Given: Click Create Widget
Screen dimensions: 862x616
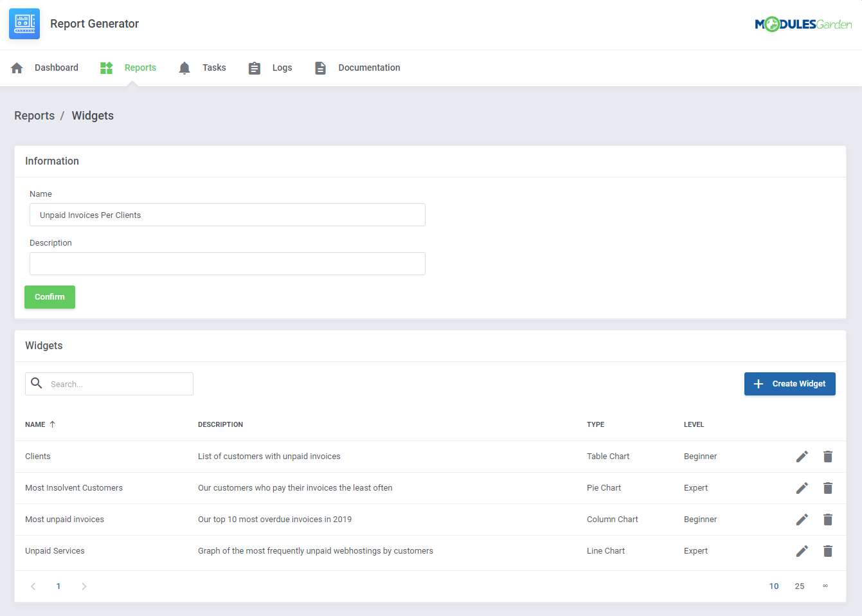Looking at the screenshot, I should coord(789,383).
